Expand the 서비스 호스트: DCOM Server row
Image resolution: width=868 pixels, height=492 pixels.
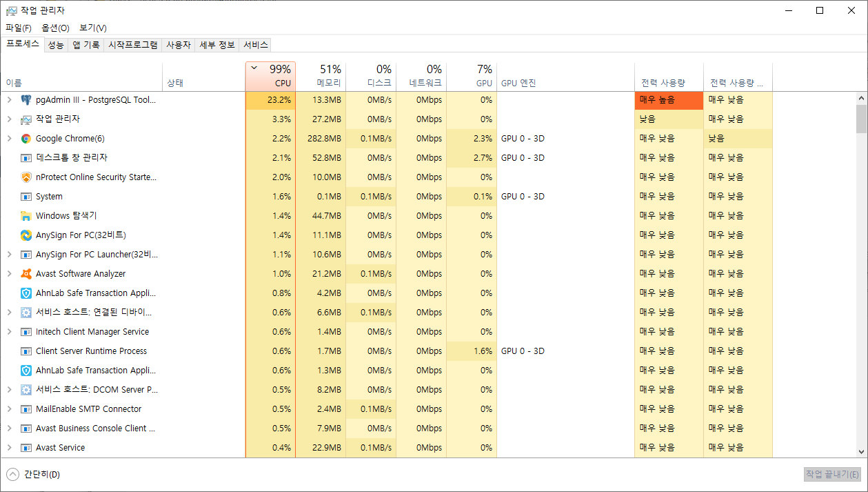point(9,390)
